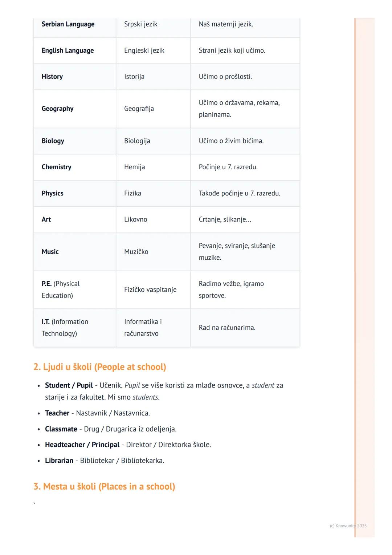Click the 'Ljudi u školi' section heading

pos(100,367)
